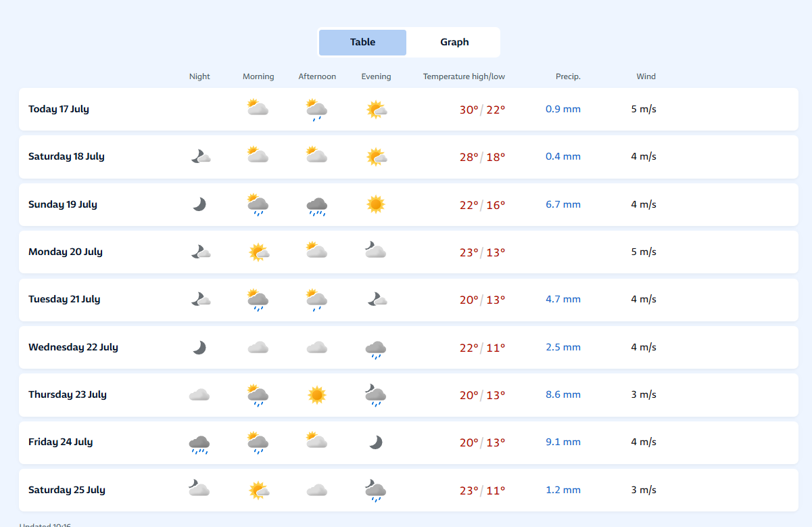Open the Today 17 July forecast row
The image size is (812, 527).
(x=408, y=109)
